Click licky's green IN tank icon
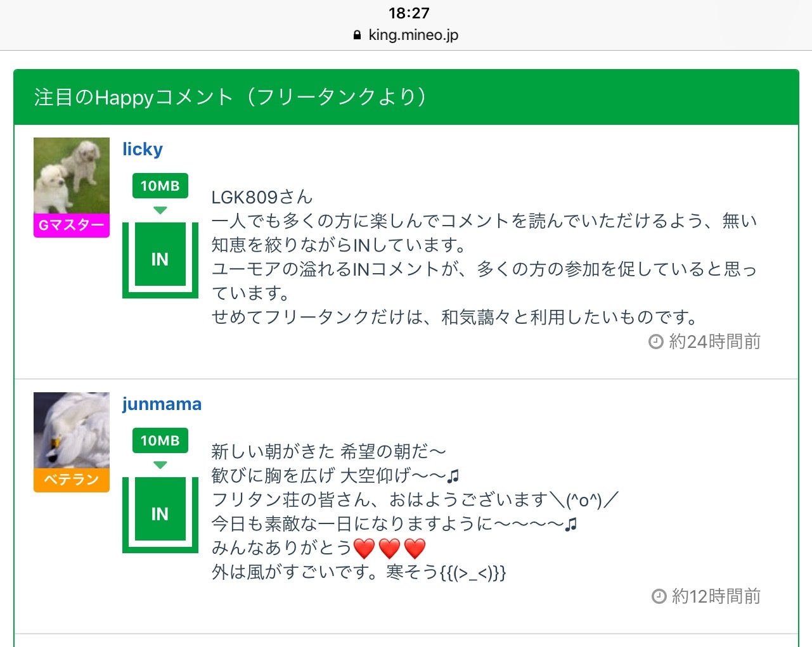Image resolution: width=812 pixels, height=647 pixels. 160,260
